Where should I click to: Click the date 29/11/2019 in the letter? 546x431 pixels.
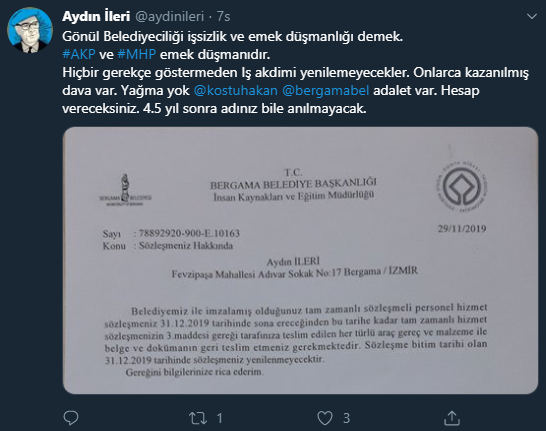[x=462, y=229]
